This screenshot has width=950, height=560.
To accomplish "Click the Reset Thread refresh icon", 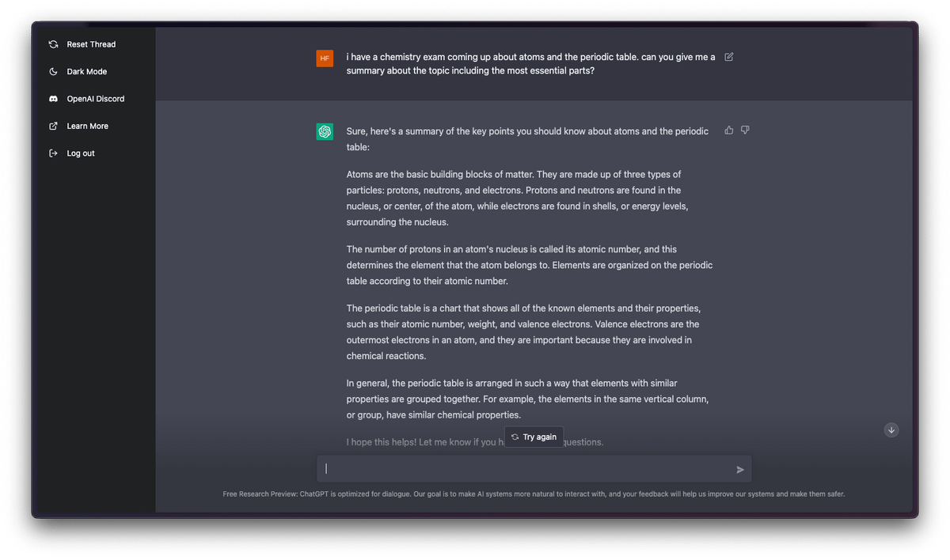I will pos(53,44).
